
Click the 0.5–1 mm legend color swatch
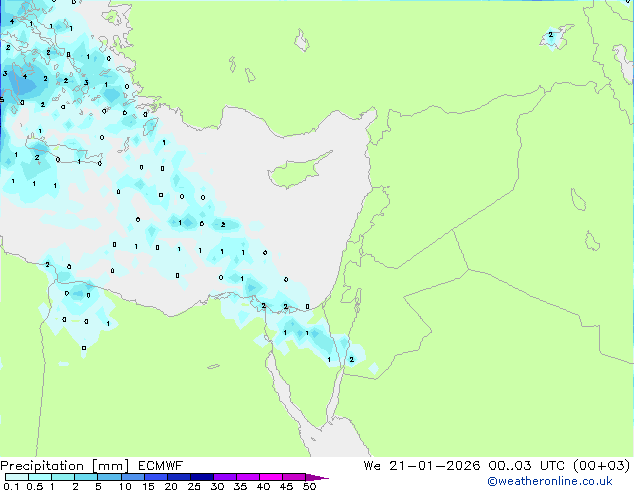point(40,477)
